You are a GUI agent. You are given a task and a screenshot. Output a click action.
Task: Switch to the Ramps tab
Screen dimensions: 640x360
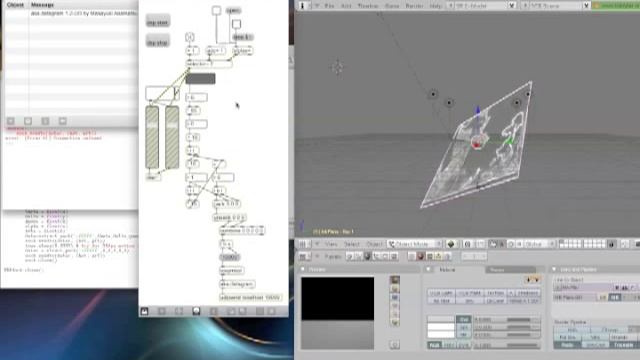pos(510,269)
